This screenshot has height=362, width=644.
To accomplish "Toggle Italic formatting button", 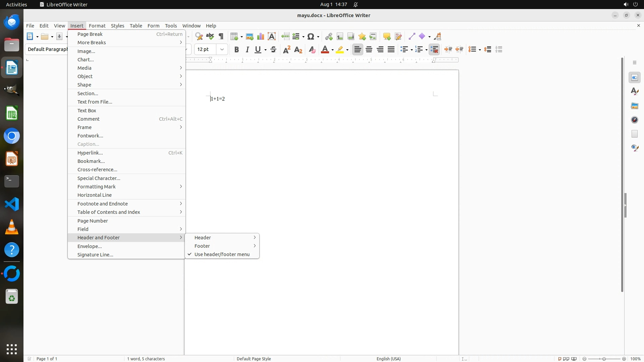I will tap(247, 50).
